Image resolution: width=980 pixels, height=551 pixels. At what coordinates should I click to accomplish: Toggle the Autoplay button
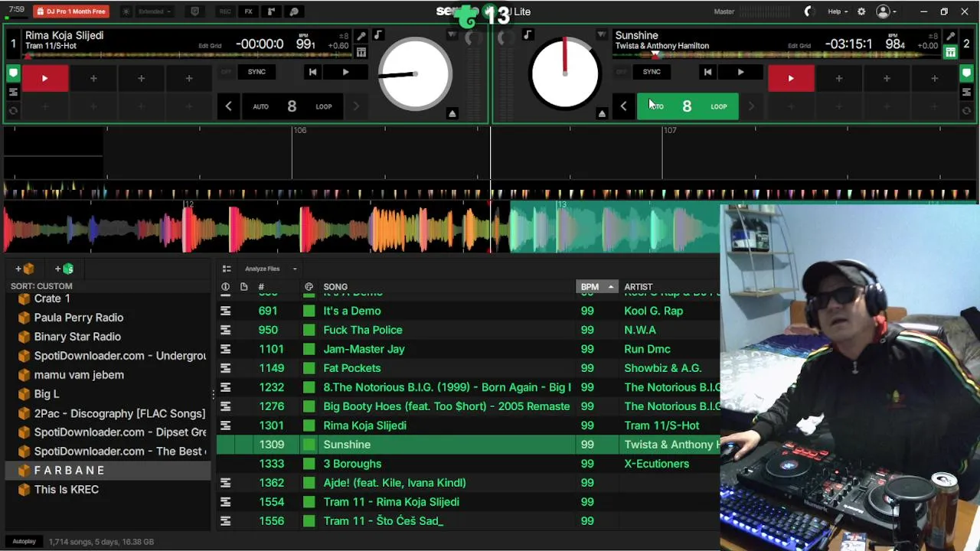[24, 542]
